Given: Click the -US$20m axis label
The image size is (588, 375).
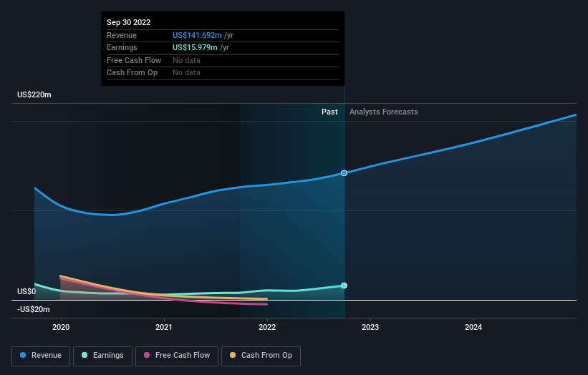Looking at the screenshot, I should [34, 309].
